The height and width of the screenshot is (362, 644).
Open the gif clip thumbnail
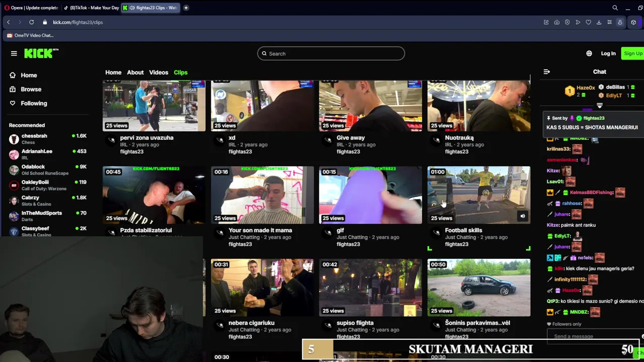(370, 195)
